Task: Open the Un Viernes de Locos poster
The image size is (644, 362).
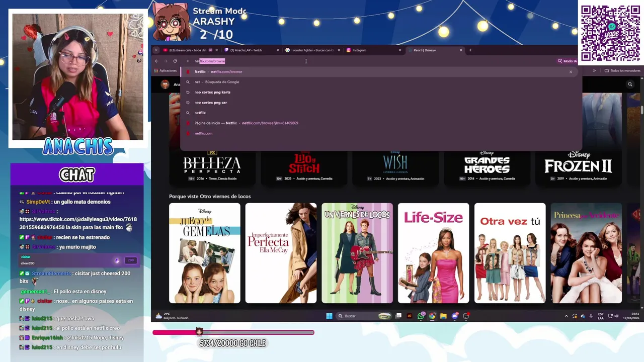Action: click(357, 253)
